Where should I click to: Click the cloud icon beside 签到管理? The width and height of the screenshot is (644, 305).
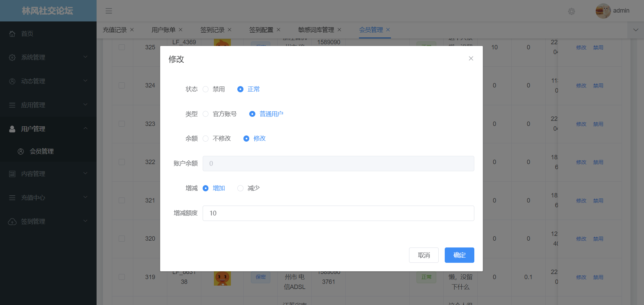(x=12, y=222)
